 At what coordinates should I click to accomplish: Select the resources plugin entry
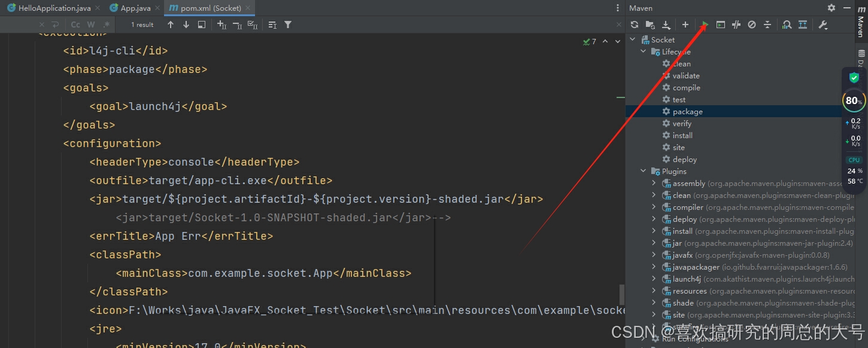(740, 291)
